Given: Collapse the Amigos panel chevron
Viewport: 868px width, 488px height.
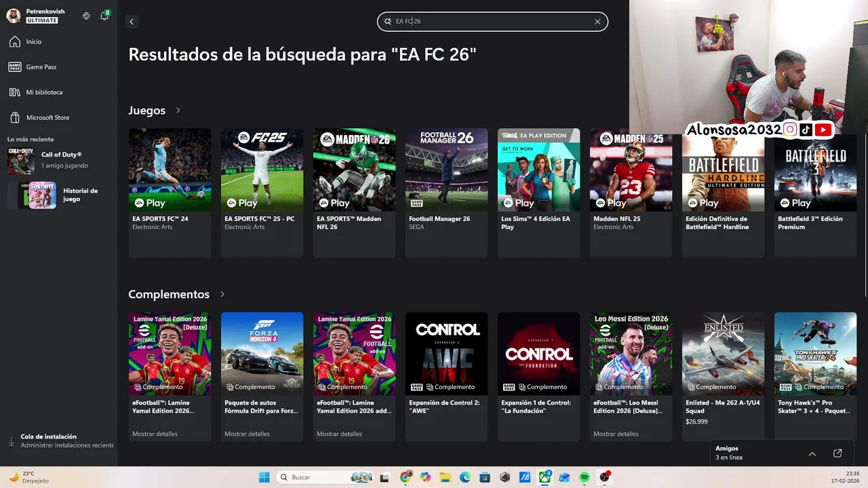Looking at the screenshot, I should (x=812, y=453).
